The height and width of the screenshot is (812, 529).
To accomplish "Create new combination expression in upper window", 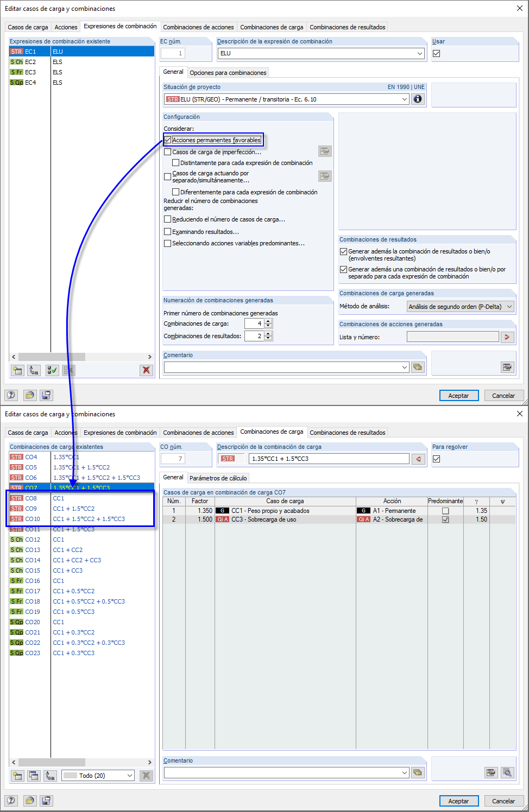I will click(17, 370).
